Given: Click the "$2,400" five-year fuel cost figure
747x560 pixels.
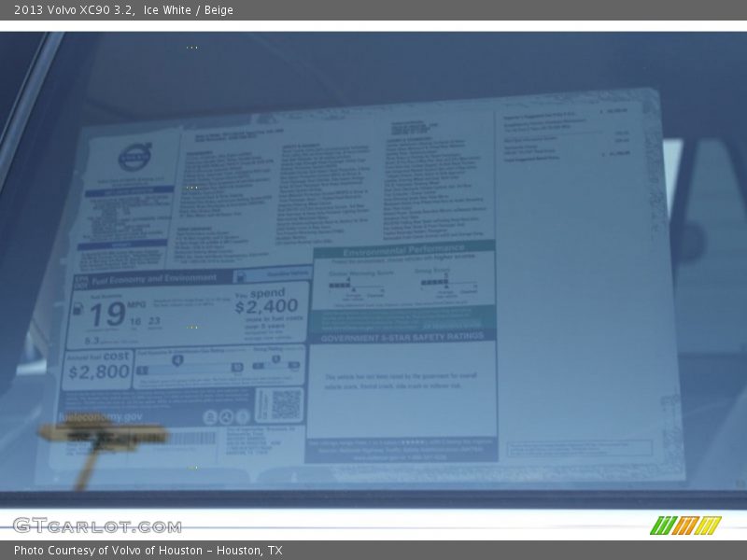Looking at the screenshot, I should 267,306.
